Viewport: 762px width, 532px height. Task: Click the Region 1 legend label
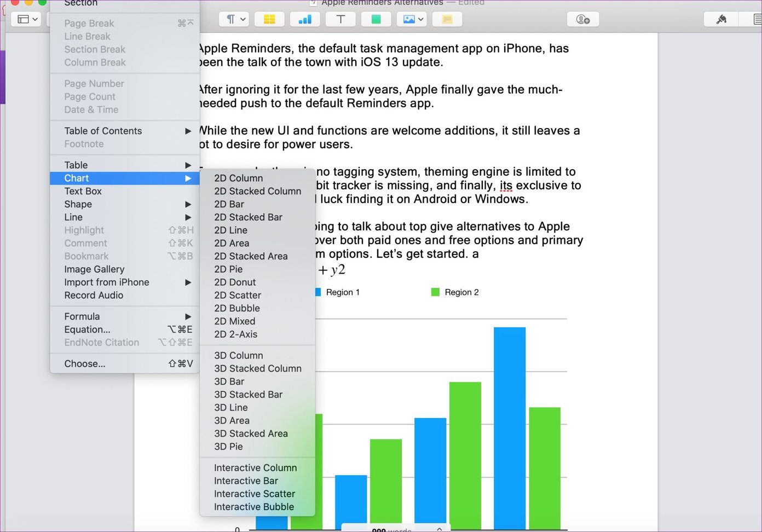[343, 292]
